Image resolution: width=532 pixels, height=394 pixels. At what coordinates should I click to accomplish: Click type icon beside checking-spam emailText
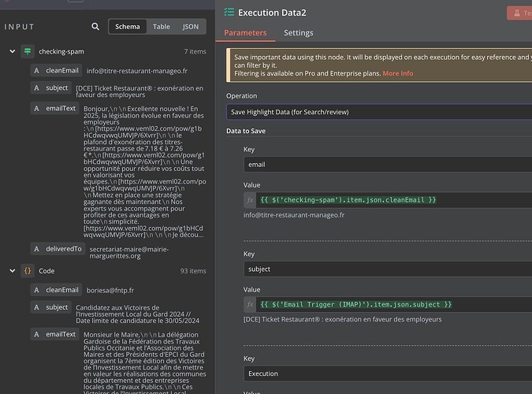[36, 108]
